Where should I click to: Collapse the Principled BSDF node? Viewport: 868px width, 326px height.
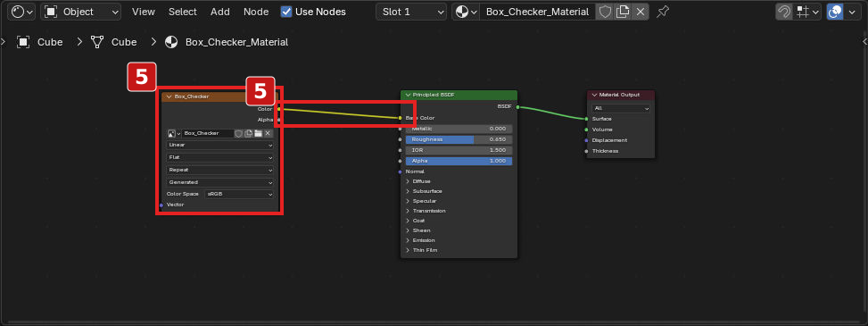click(408, 96)
